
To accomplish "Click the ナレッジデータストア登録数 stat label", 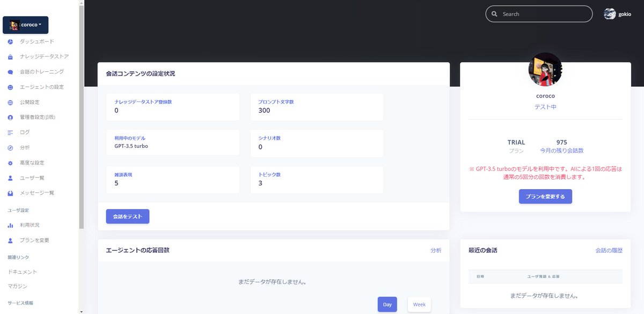I will point(143,102).
